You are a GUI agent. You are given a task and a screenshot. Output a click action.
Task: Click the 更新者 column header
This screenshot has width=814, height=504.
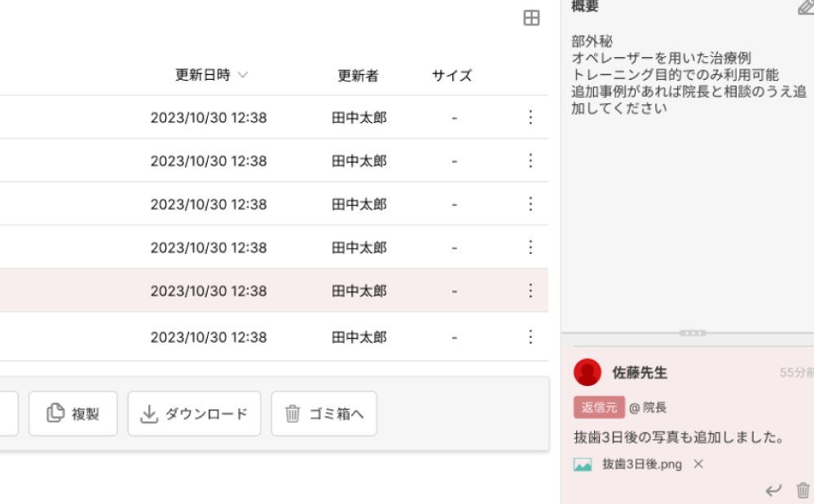(x=358, y=76)
